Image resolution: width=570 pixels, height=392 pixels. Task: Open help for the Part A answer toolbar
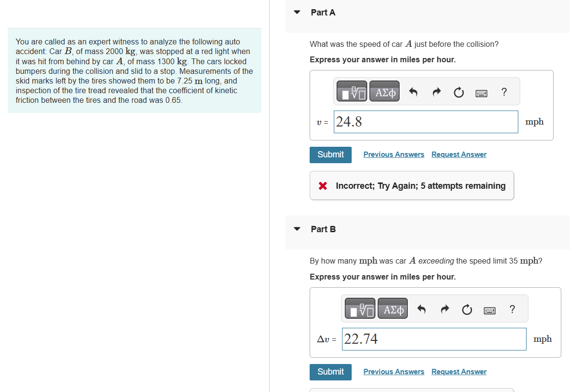coord(504,92)
